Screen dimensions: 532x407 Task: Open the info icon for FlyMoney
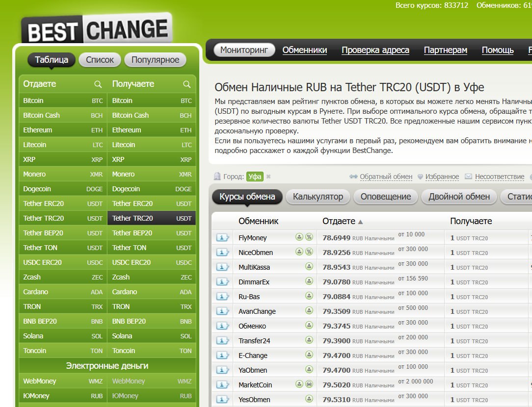click(x=222, y=238)
